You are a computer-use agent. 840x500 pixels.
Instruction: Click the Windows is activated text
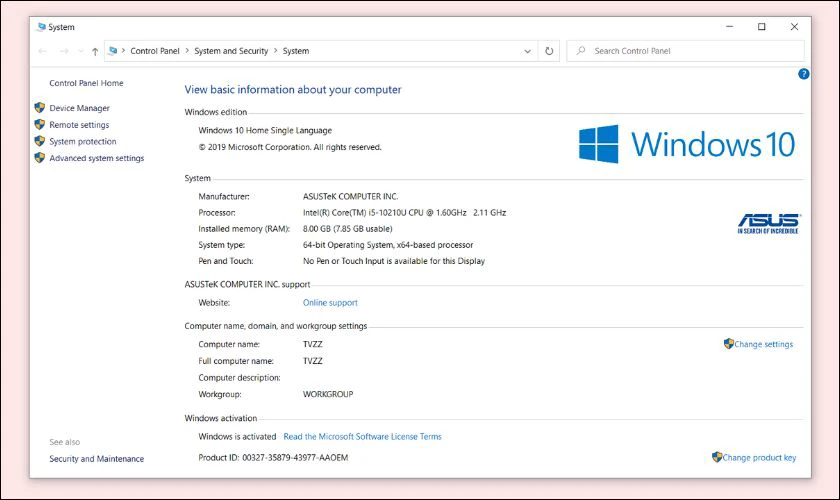click(237, 436)
